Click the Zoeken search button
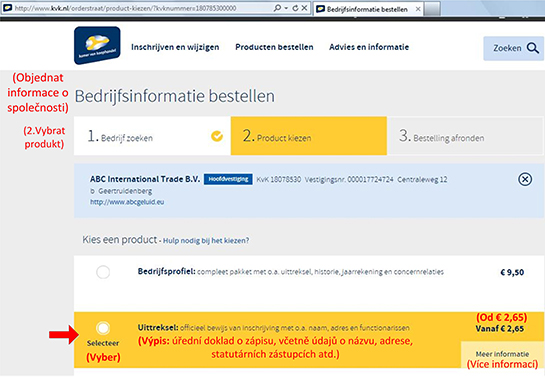Screen dimensions: 545x377 coord(513,48)
